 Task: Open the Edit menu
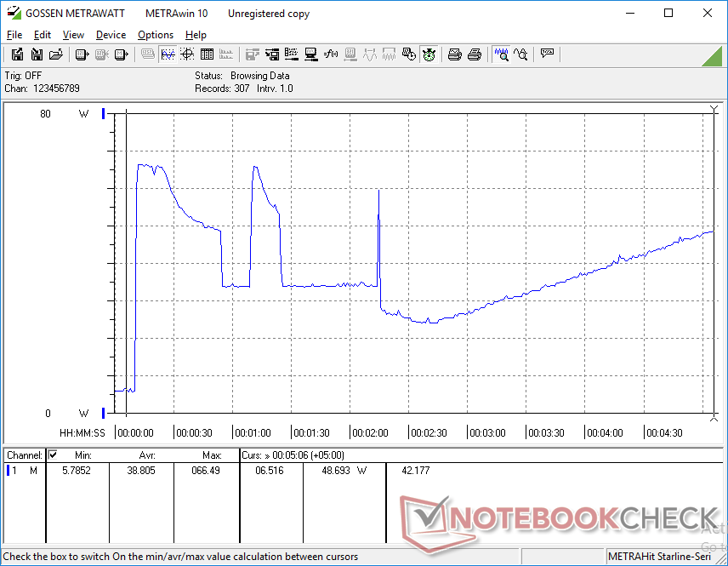43,35
